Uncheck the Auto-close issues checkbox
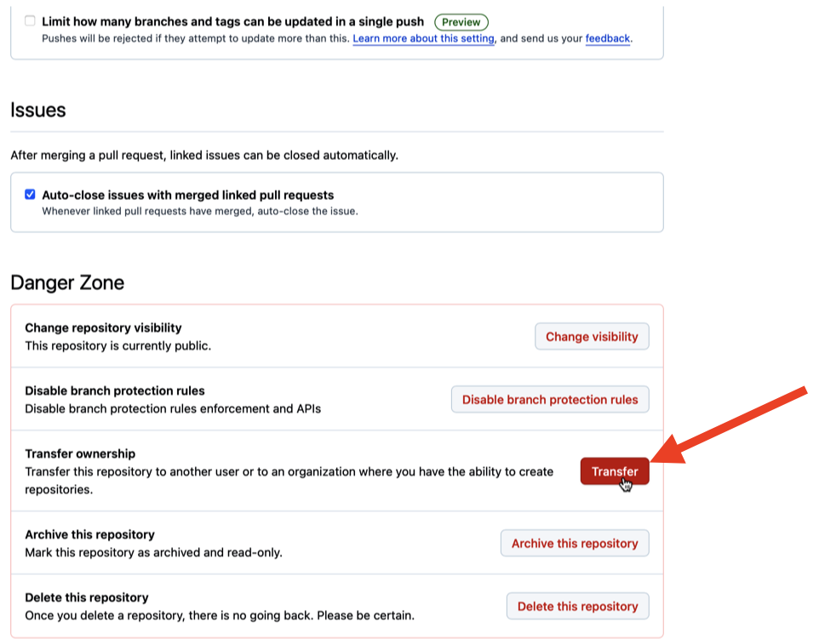This screenshot has height=644, width=819. pos(30,194)
